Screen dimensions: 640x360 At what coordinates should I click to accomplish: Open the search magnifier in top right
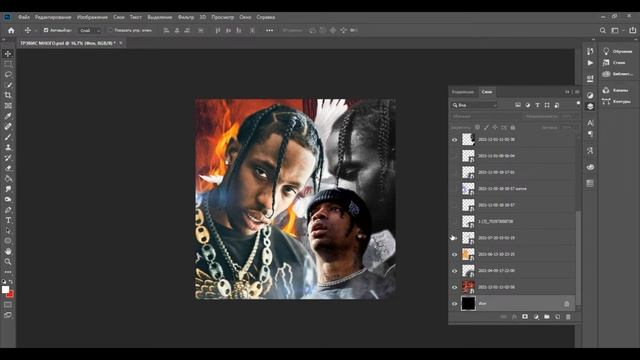click(x=602, y=30)
